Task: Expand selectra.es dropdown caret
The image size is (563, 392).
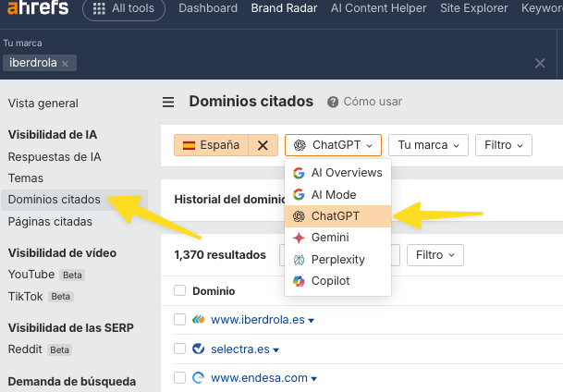Action: pos(275,350)
